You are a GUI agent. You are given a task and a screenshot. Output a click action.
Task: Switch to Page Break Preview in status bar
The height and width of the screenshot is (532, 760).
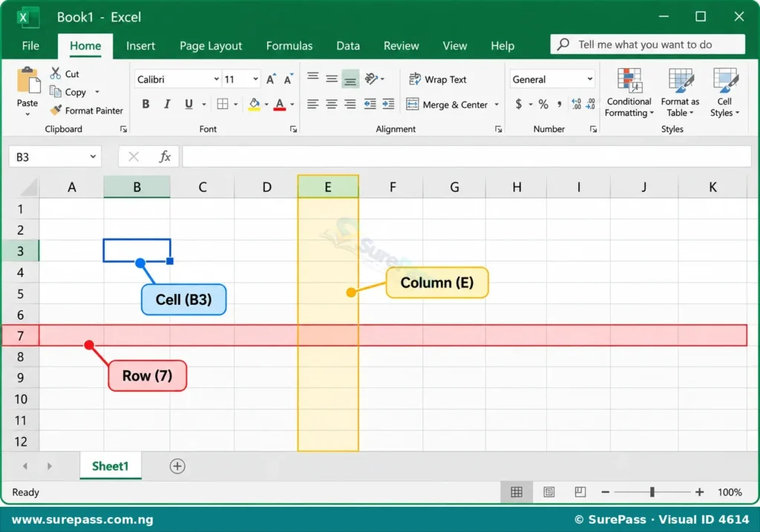580,492
